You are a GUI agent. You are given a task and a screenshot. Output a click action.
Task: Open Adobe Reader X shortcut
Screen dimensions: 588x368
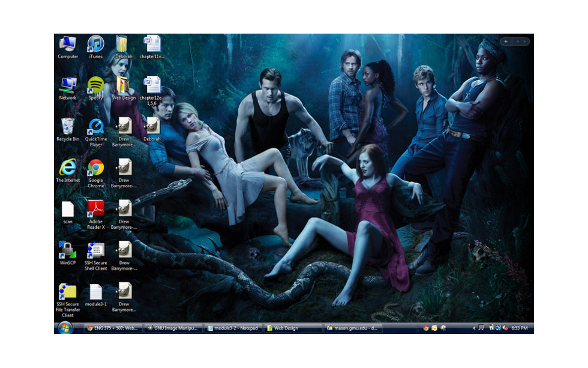(95, 215)
